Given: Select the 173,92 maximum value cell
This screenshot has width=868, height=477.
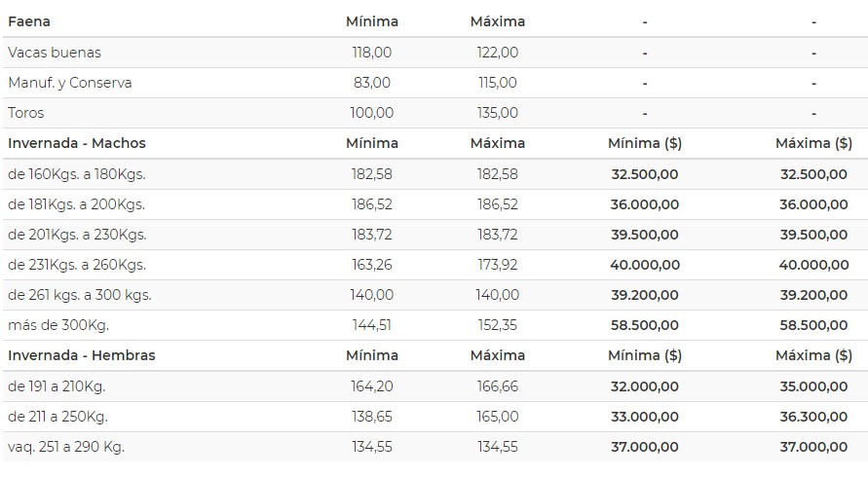Looking at the screenshot, I should (x=498, y=265).
